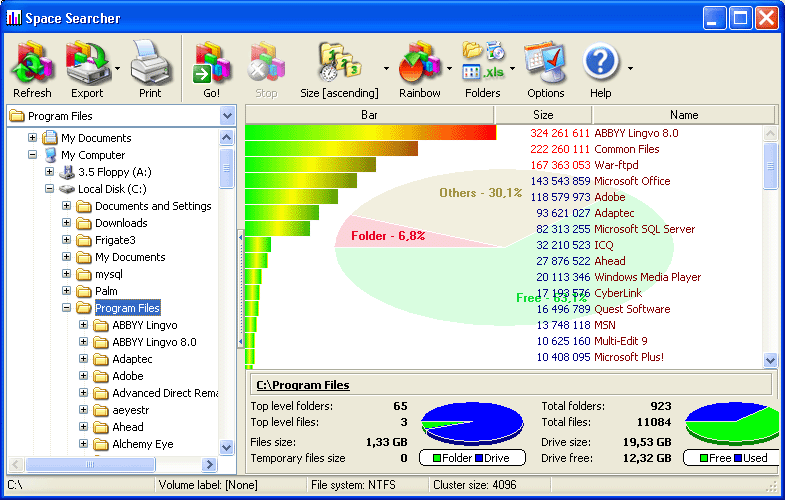Click the Folders view icon
This screenshot has height=500, width=785.
click(483, 62)
